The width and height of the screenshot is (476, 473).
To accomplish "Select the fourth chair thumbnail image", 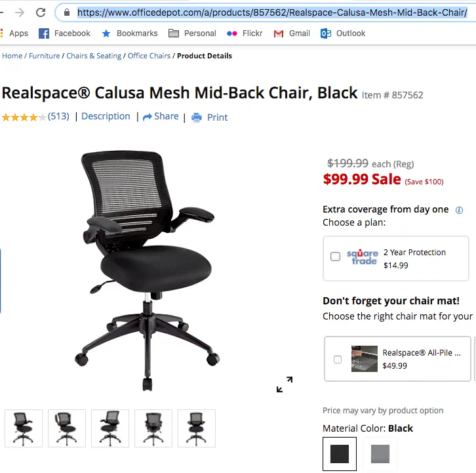I will pyautogui.click(x=153, y=428).
